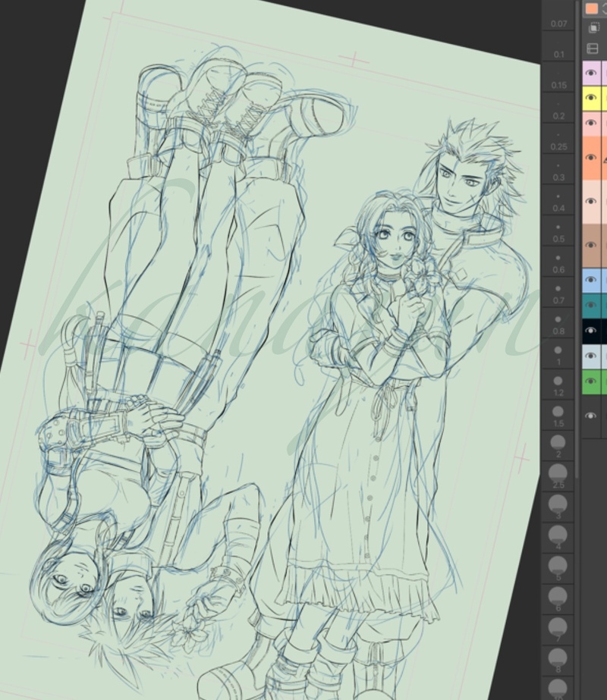The width and height of the screenshot is (607, 700).
Task: Click the overlapping squares icon above layers
Action: pos(593,27)
